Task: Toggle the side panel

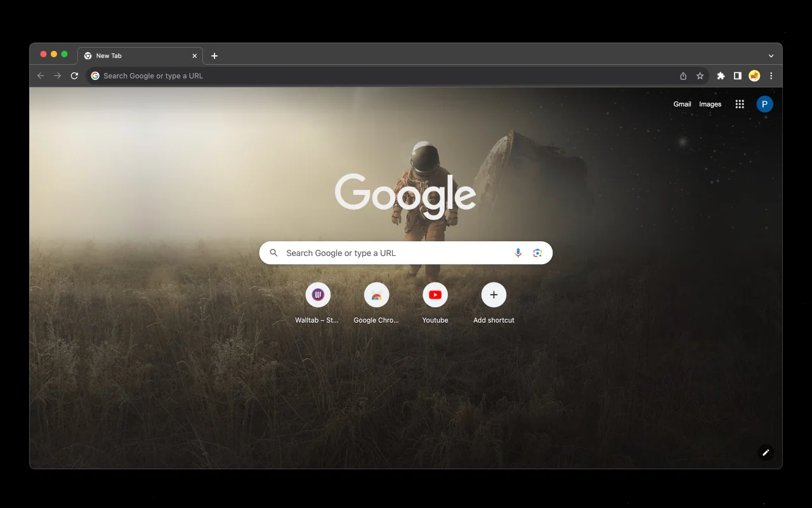Action: 737,76
